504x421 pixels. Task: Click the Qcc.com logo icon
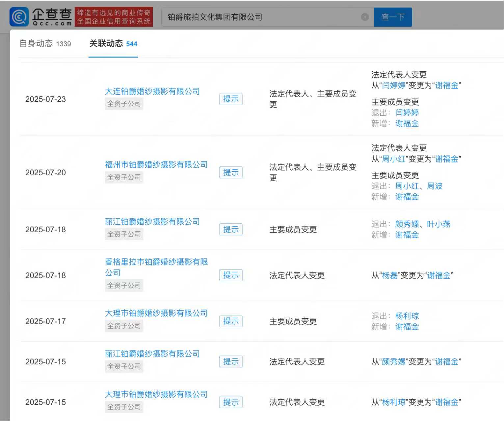click(x=19, y=17)
